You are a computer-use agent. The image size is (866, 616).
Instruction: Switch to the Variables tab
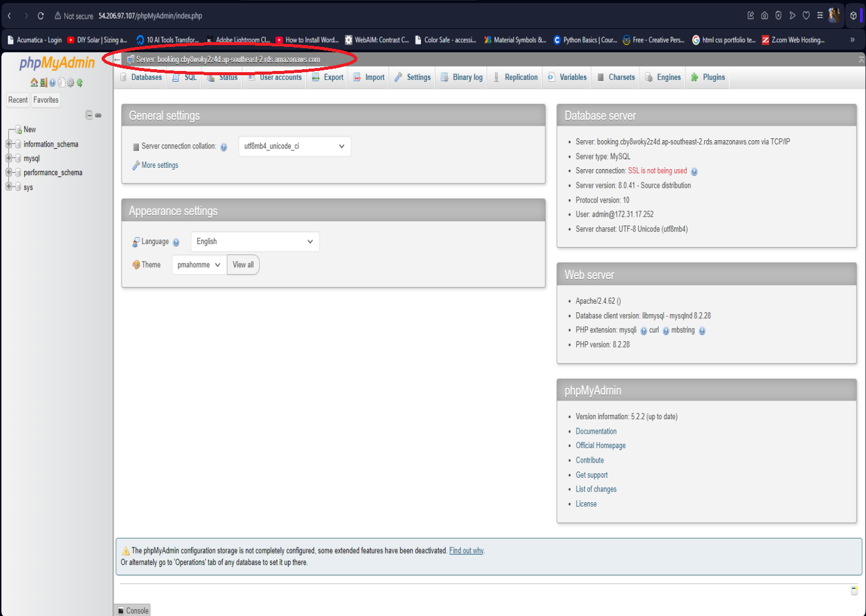point(567,78)
